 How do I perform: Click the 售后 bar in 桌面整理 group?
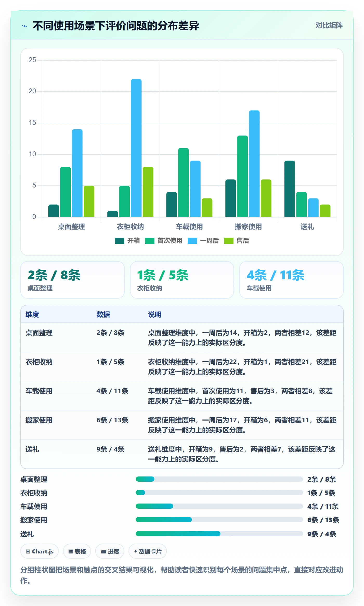[89, 201]
